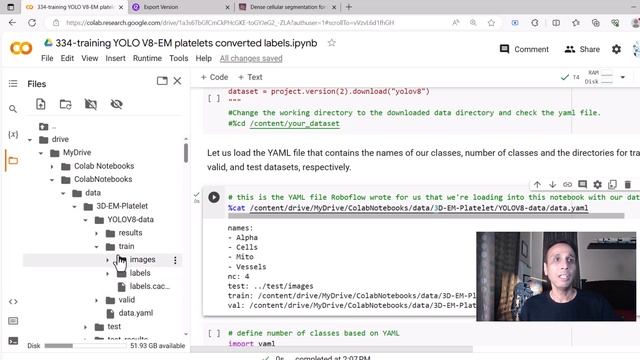This screenshot has width=640, height=360.
Task: Click All changes saved link
Action: click(251, 58)
